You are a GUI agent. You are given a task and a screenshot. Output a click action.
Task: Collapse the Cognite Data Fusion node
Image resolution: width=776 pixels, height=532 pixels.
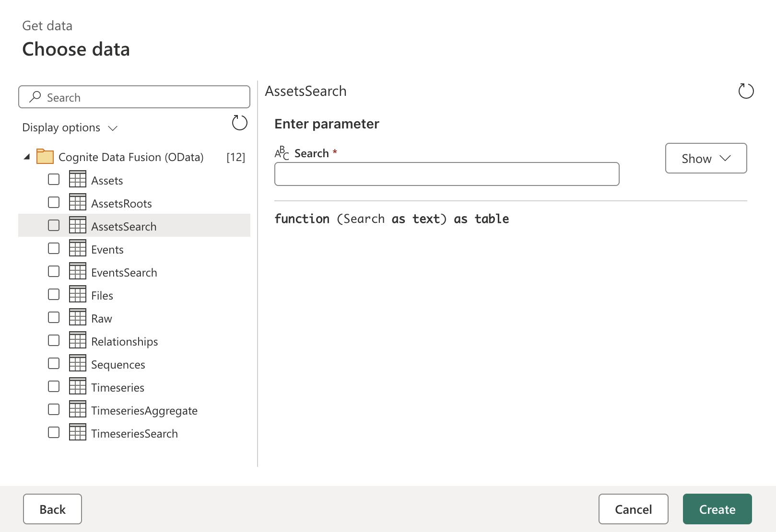tap(27, 156)
